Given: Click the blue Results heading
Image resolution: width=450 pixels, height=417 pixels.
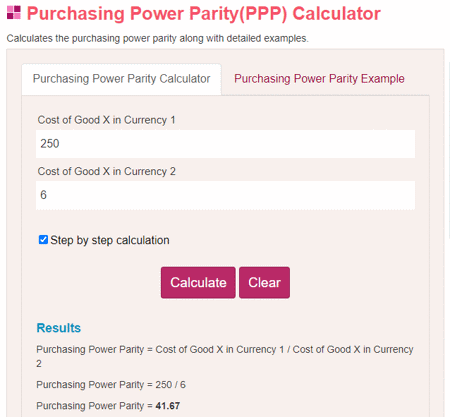Looking at the screenshot, I should click(59, 328).
